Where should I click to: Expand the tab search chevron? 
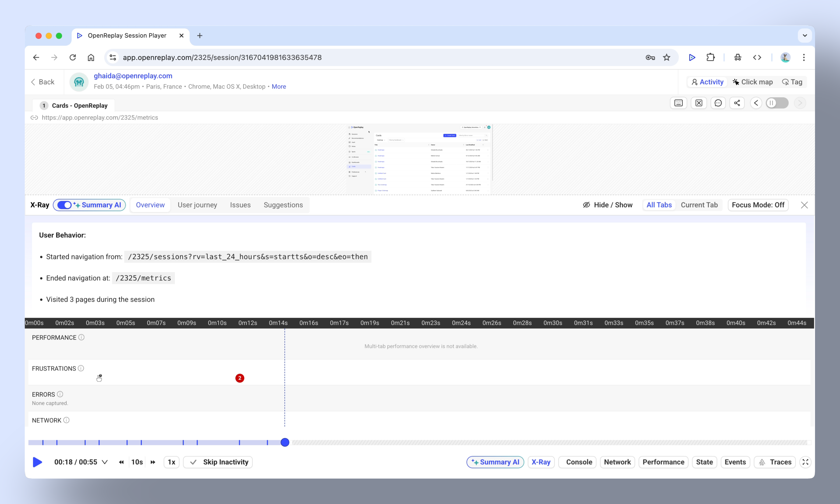click(805, 36)
